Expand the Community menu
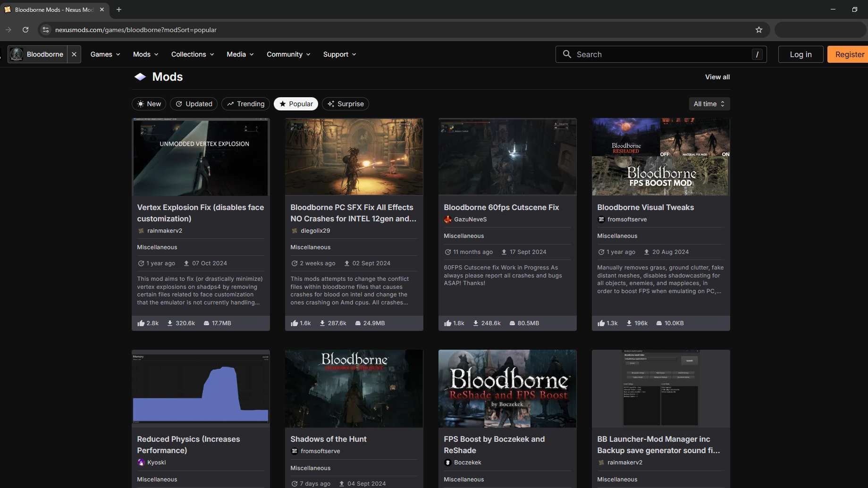This screenshot has height=488, width=868. 288,54
